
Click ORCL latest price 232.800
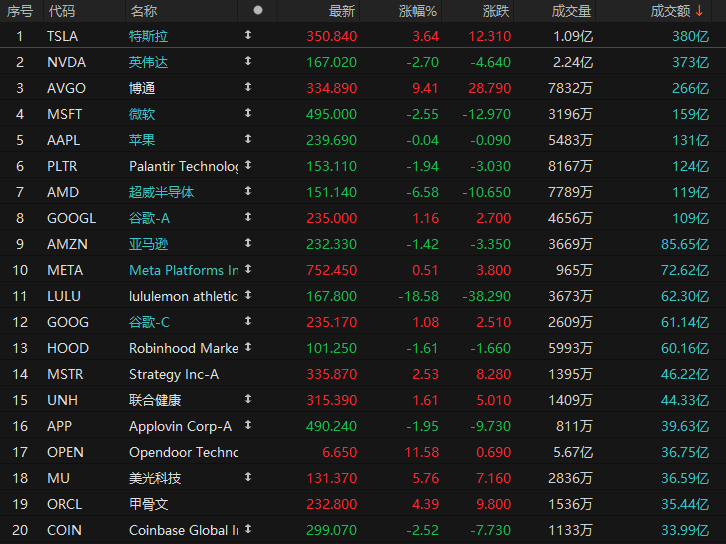click(x=332, y=504)
